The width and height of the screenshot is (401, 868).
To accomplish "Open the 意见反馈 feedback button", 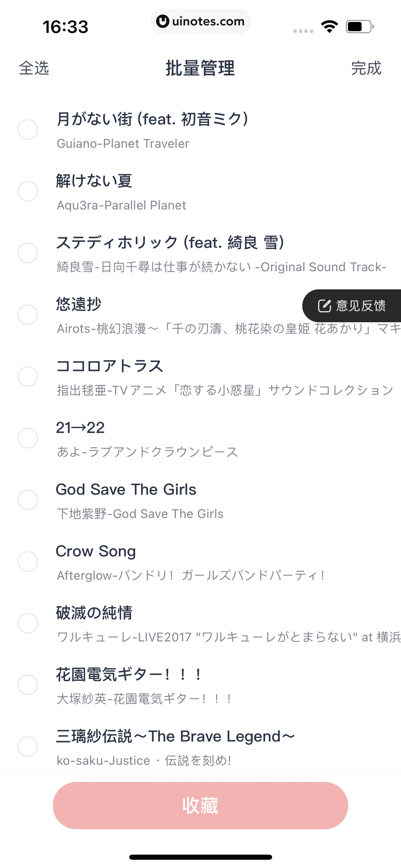I will pyautogui.click(x=352, y=306).
